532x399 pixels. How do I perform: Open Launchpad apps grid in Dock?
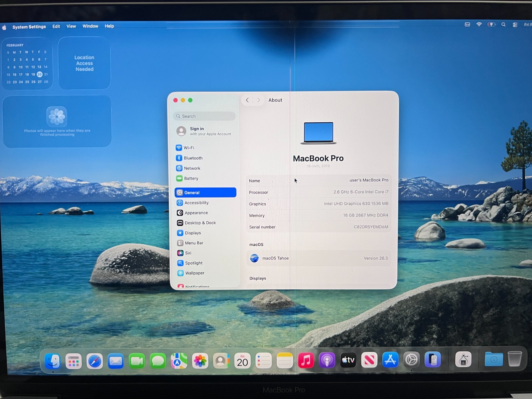(x=73, y=361)
